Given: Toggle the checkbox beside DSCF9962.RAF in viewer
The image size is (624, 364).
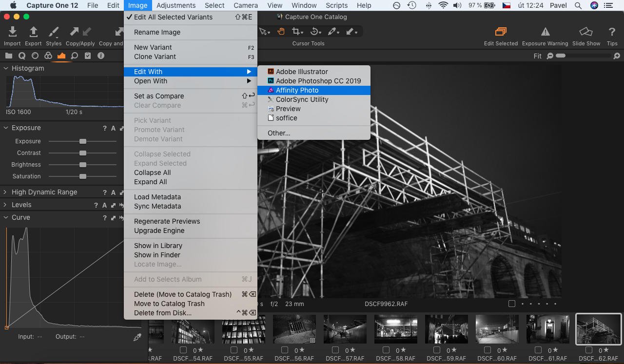Looking at the screenshot, I should [x=511, y=304].
